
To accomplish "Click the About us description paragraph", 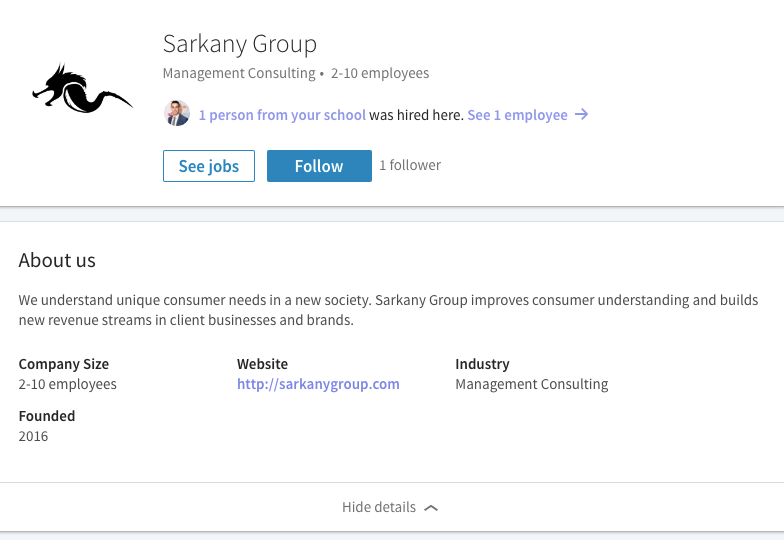I will [x=388, y=310].
